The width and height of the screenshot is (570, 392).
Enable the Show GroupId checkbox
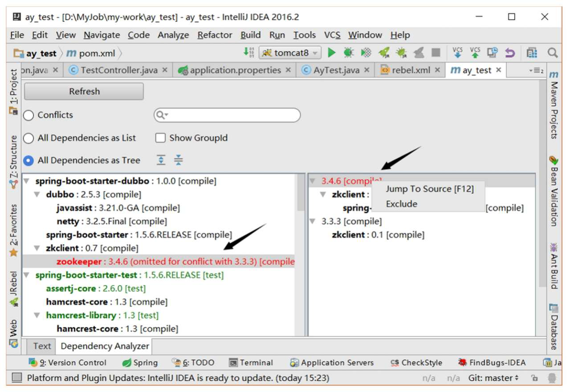(x=160, y=138)
